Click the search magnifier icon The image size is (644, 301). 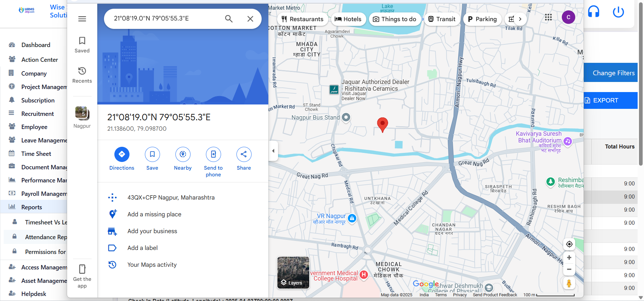coord(229,19)
